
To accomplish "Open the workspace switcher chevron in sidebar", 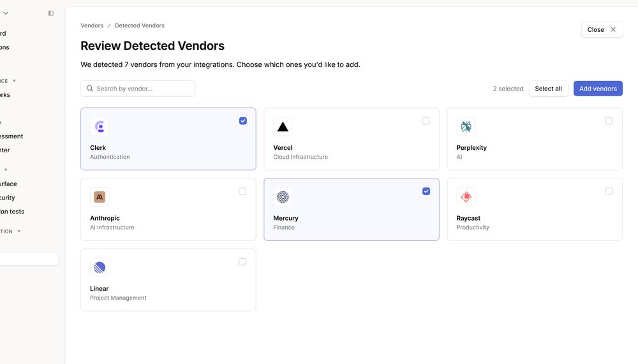I will tap(6, 13).
